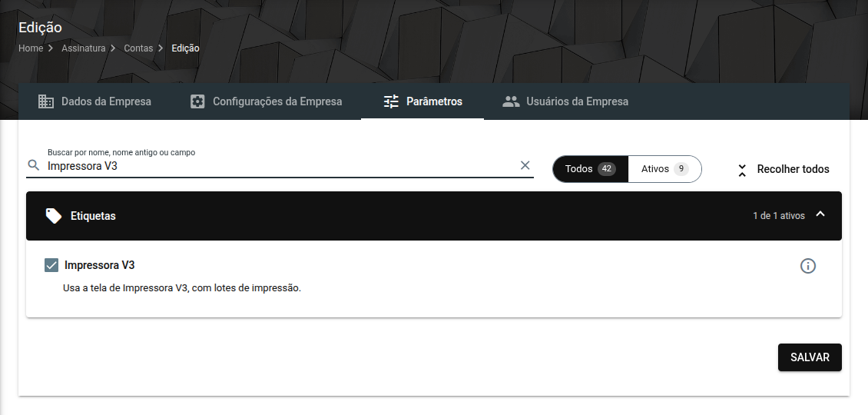Screen dimensions: 868x415
Task: Open the Usuários da Empresa tab
Action: point(565,101)
